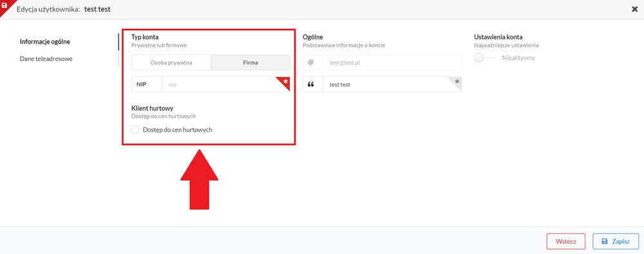Click the Dostęp do cen hurtowych label text
The width and height of the screenshot is (644, 254).
coord(178,130)
